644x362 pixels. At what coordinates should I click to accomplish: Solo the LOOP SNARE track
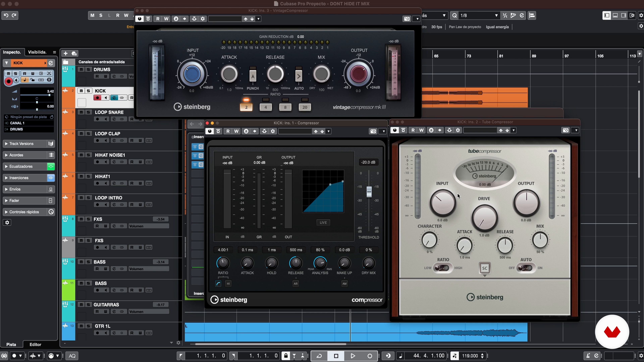click(x=88, y=112)
